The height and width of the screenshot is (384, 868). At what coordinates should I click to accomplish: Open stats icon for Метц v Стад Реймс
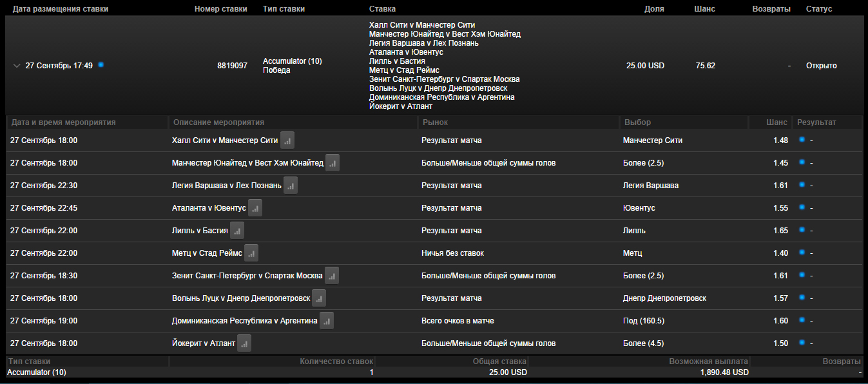[251, 253]
